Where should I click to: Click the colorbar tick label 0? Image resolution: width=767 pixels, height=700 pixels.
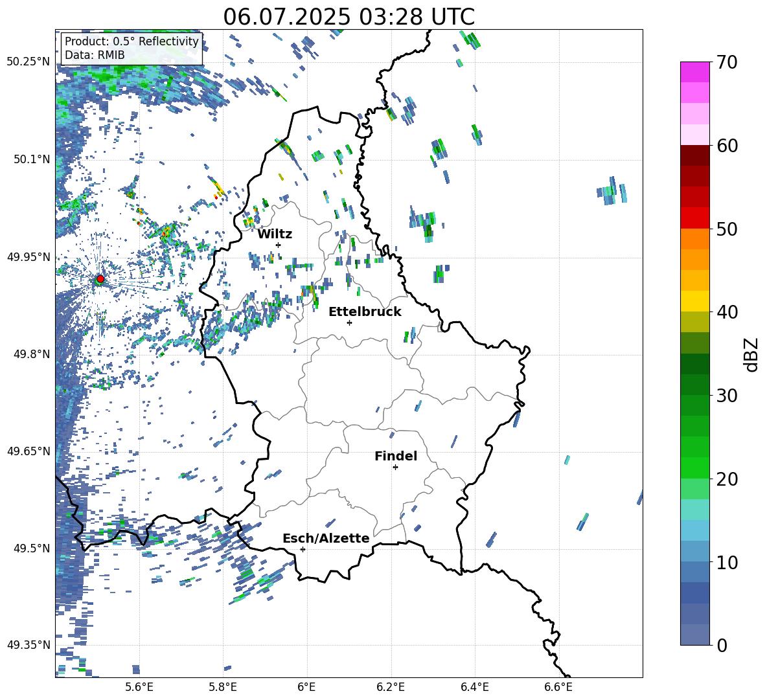[722, 645]
